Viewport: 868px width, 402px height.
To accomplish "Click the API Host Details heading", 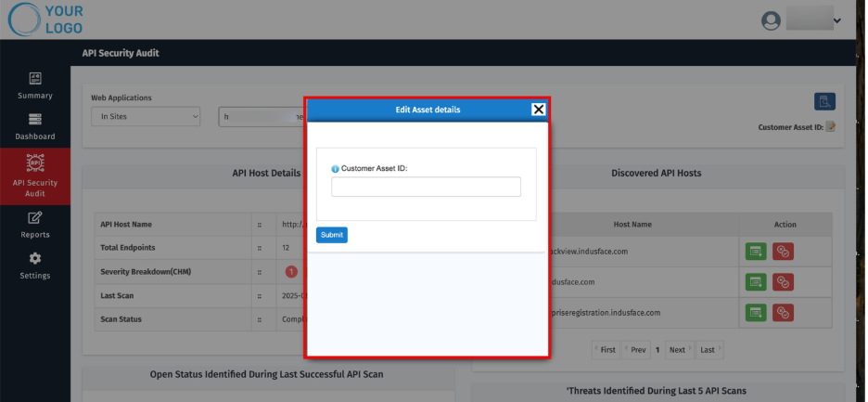I will pos(266,173).
